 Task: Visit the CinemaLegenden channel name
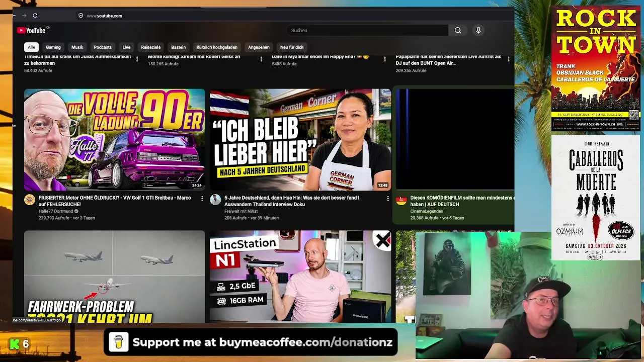point(427,211)
